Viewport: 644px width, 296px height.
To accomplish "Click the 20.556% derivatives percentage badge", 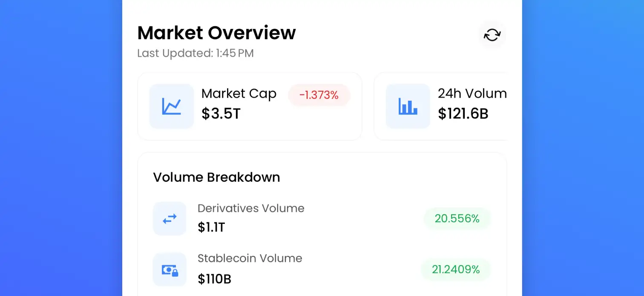I will (x=457, y=219).
